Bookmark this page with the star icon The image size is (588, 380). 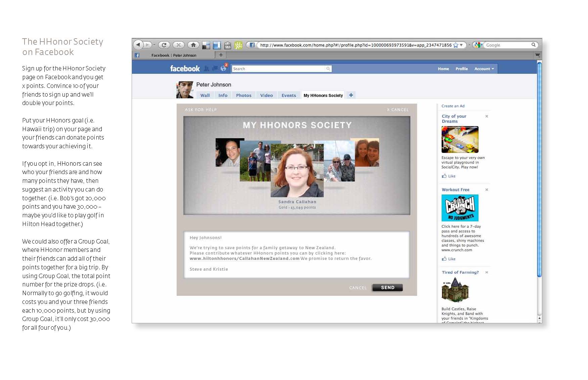[x=455, y=45]
